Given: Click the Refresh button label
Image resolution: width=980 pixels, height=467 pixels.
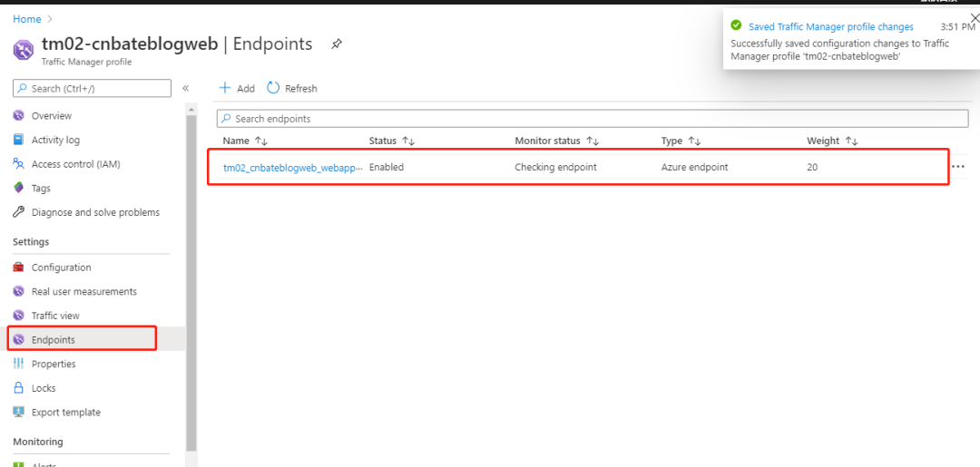Looking at the screenshot, I should pyautogui.click(x=301, y=89).
